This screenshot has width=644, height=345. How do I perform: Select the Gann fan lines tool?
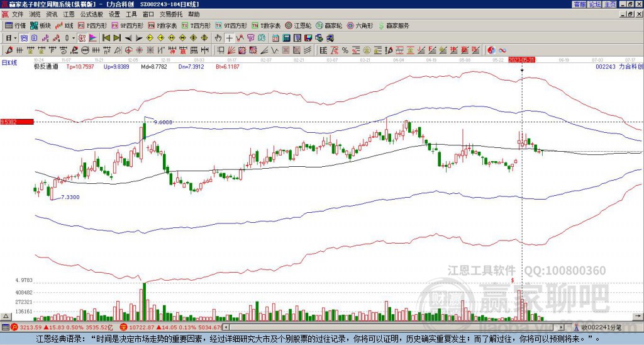pos(231,50)
